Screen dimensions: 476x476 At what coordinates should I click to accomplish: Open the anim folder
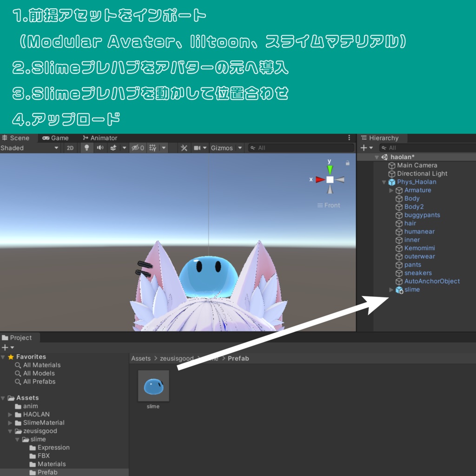(26, 406)
